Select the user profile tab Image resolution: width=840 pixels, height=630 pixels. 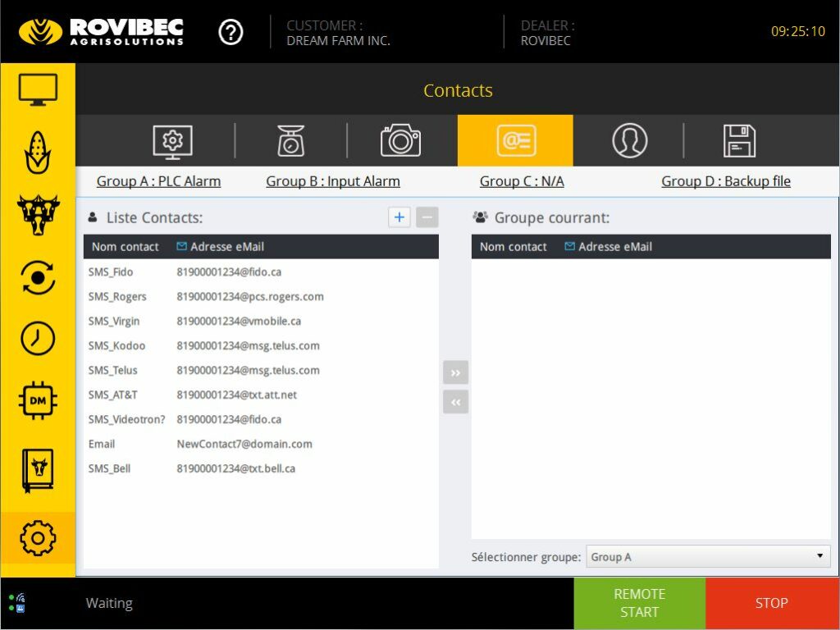tap(630, 140)
